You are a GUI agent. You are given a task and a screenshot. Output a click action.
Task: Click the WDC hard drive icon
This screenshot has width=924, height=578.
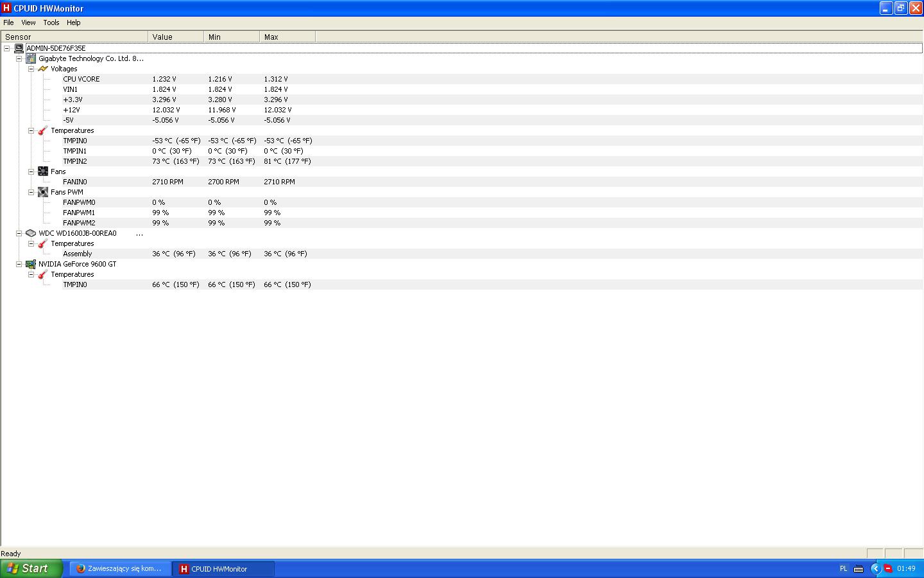[x=31, y=233]
